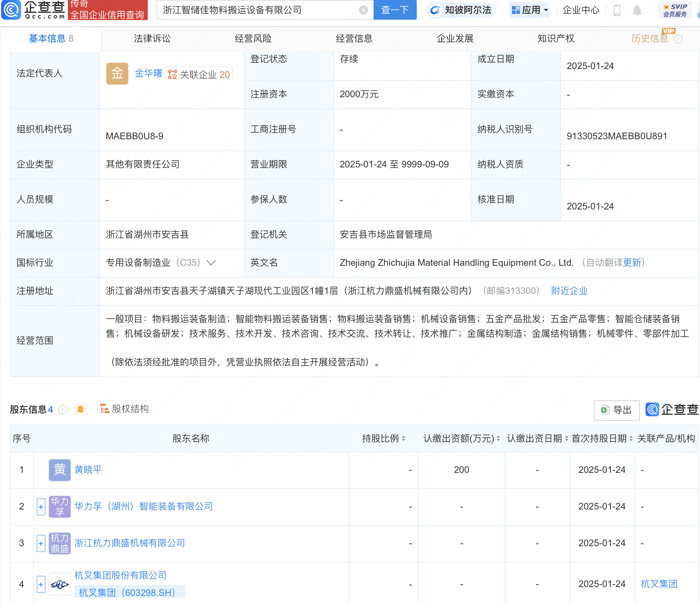The width and height of the screenshot is (700, 604).
Task: Open the mobile phone app icon
Action: coord(617,10)
